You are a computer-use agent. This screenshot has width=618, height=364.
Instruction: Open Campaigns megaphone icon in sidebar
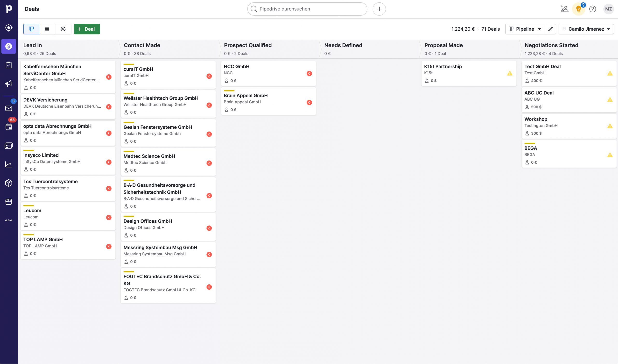(9, 84)
